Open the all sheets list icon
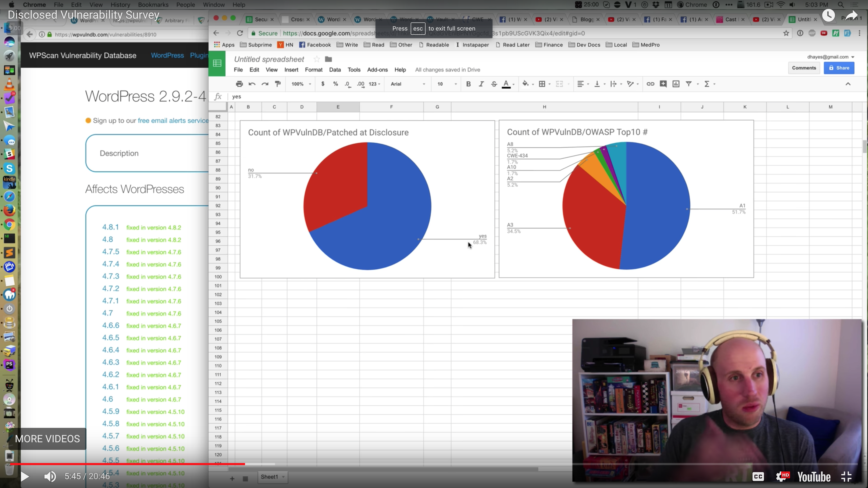This screenshot has height=488, width=868. [245, 478]
